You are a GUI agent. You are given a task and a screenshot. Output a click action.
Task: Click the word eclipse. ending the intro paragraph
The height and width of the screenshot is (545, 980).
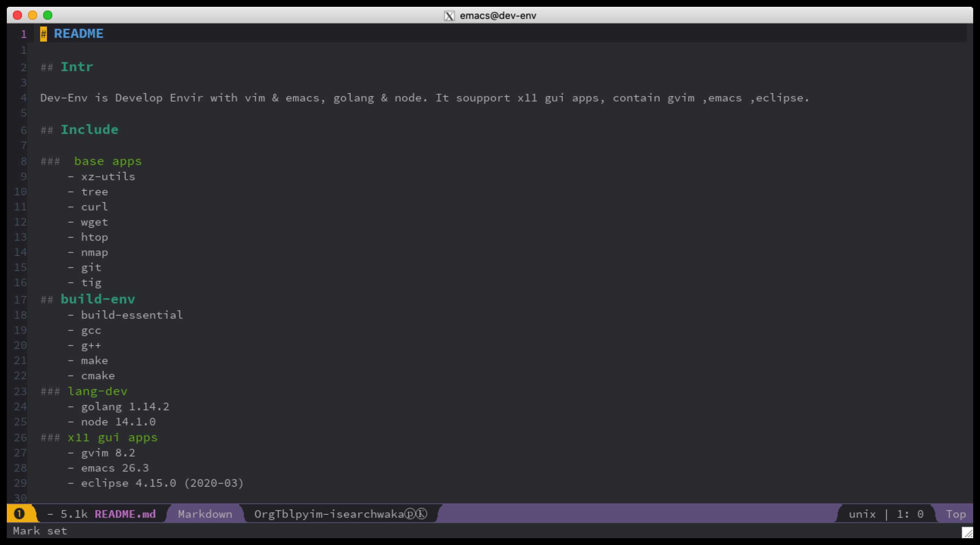tap(782, 98)
